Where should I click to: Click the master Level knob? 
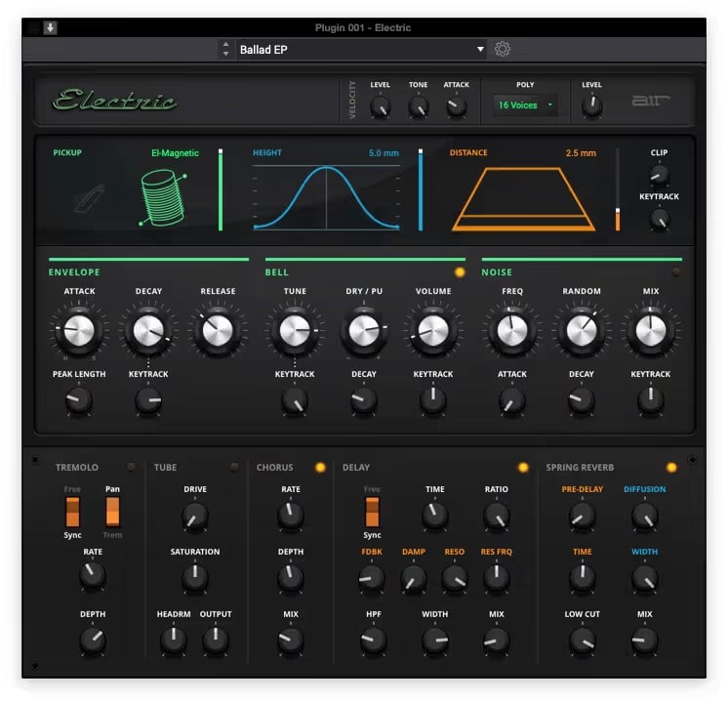point(592,106)
